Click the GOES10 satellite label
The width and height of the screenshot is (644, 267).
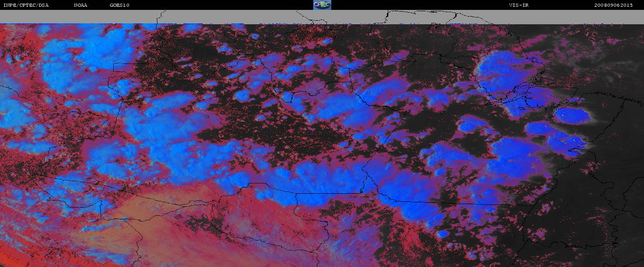120,5
